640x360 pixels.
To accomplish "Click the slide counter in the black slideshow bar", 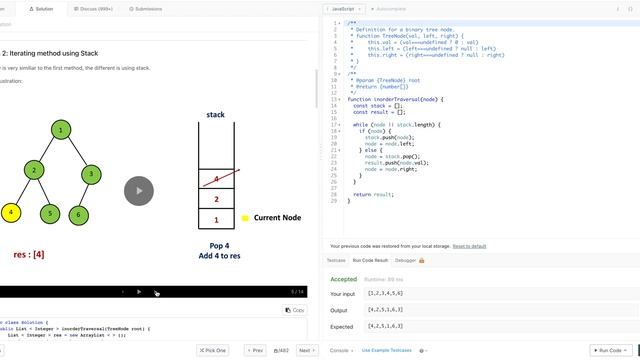I will point(297,292).
